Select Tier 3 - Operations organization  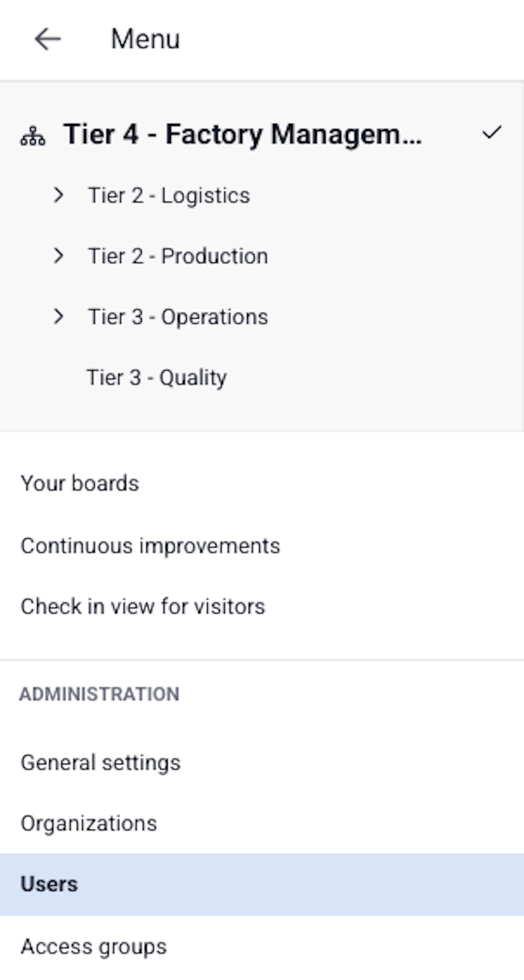coord(178,317)
